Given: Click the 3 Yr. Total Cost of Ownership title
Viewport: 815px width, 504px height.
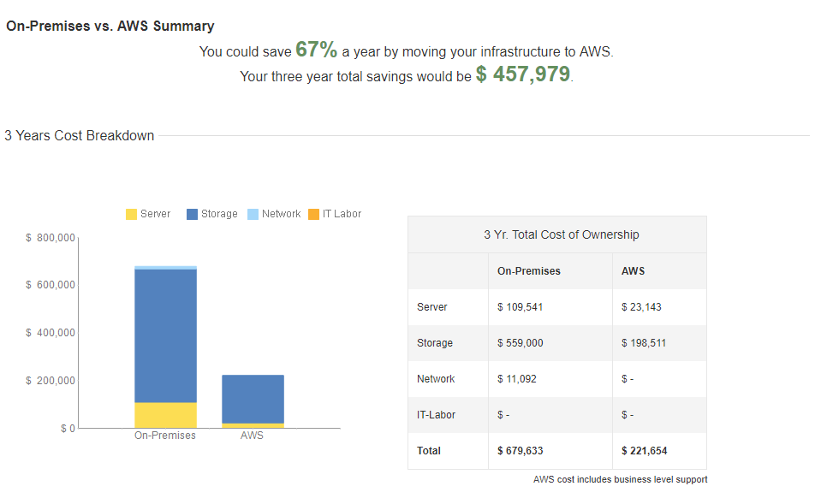Looking at the screenshot, I should pyautogui.click(x=562, y=234).
